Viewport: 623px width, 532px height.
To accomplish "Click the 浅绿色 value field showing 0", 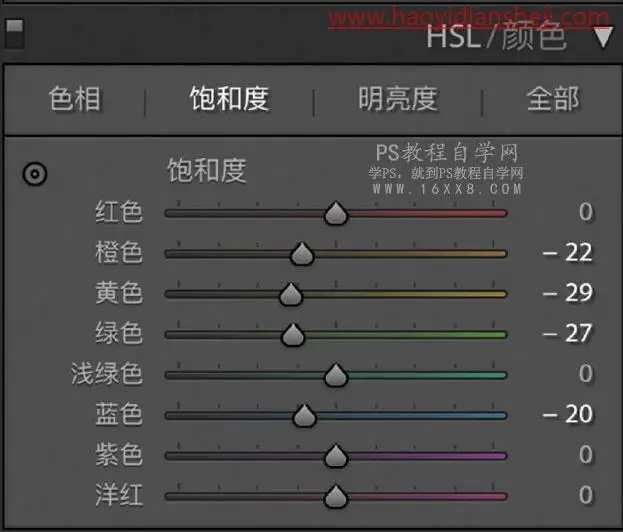I will click(x=586, y=373).
